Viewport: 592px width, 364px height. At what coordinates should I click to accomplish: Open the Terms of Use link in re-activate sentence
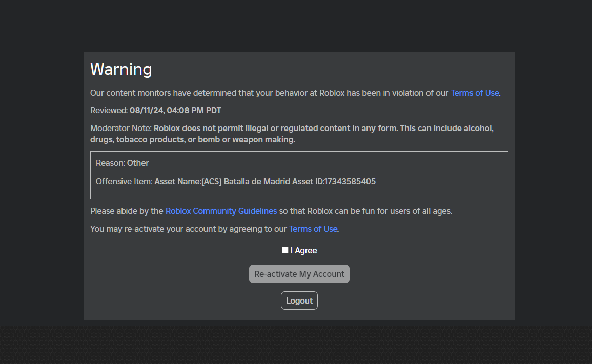pyautogui.click(x=313, y=229)
